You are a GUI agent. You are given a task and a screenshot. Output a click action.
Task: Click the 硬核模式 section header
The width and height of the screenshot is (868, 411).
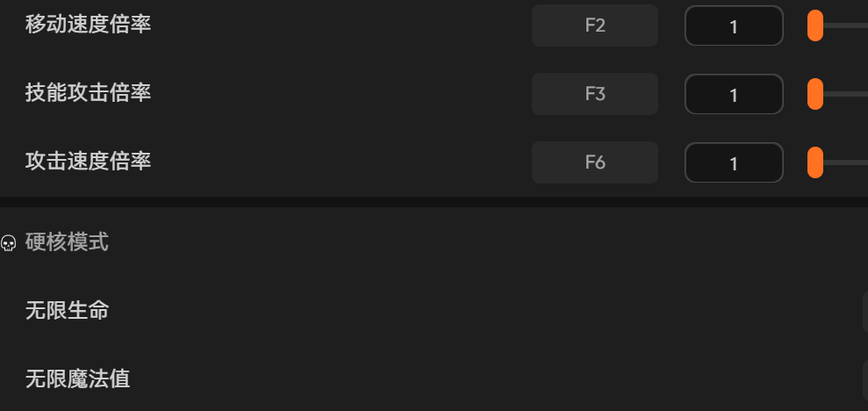tap(67, 242)
